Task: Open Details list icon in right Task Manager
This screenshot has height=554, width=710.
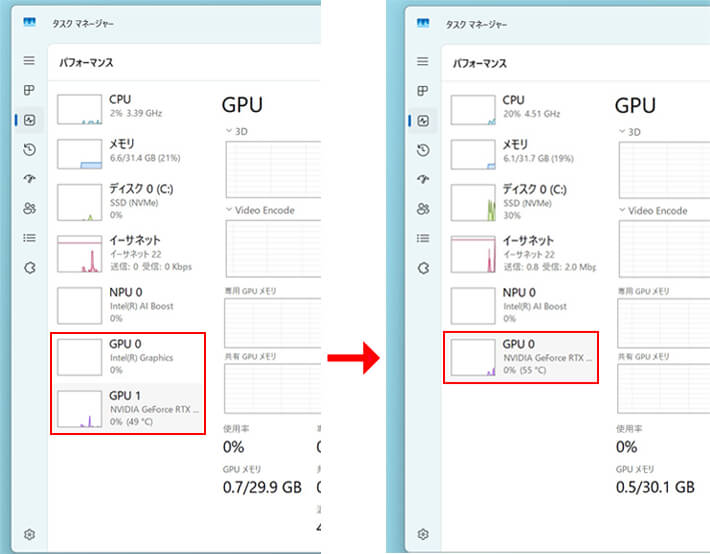Action: (x=423, y=239)
